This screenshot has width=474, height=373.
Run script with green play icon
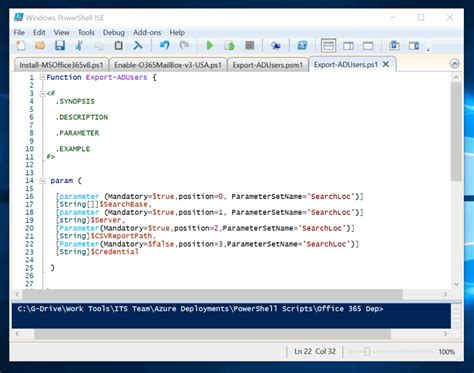[x=210, y=45]
